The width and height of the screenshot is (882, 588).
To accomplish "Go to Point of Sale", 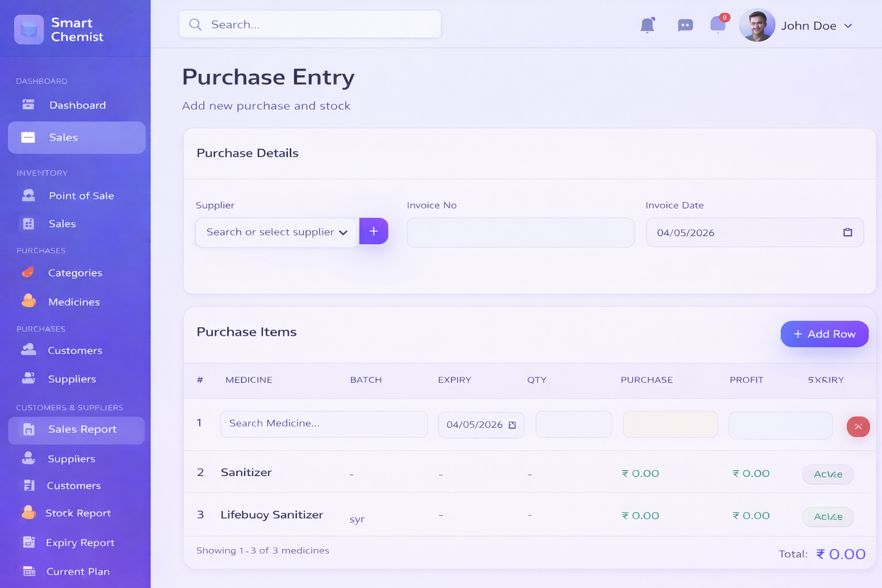I will [x=81, y=196].
